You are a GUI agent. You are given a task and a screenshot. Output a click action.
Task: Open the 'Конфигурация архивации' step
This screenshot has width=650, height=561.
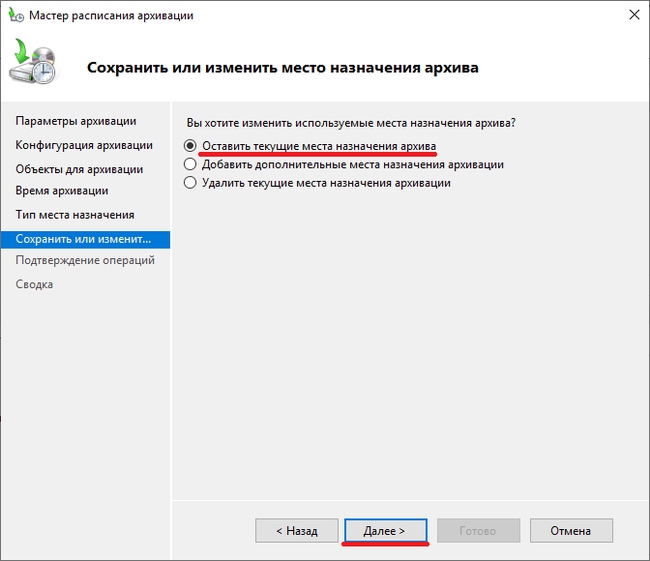point(84,145)
